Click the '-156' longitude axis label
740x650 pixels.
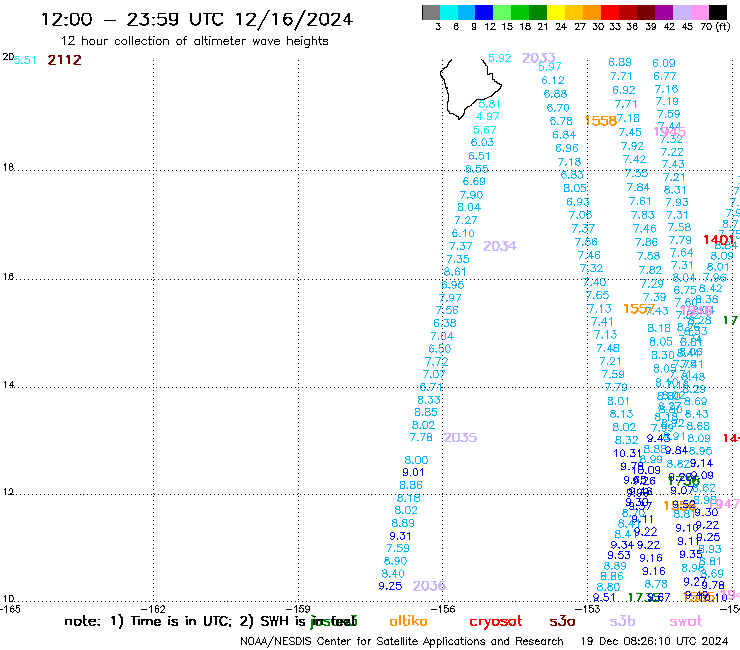tap(444, 609)
